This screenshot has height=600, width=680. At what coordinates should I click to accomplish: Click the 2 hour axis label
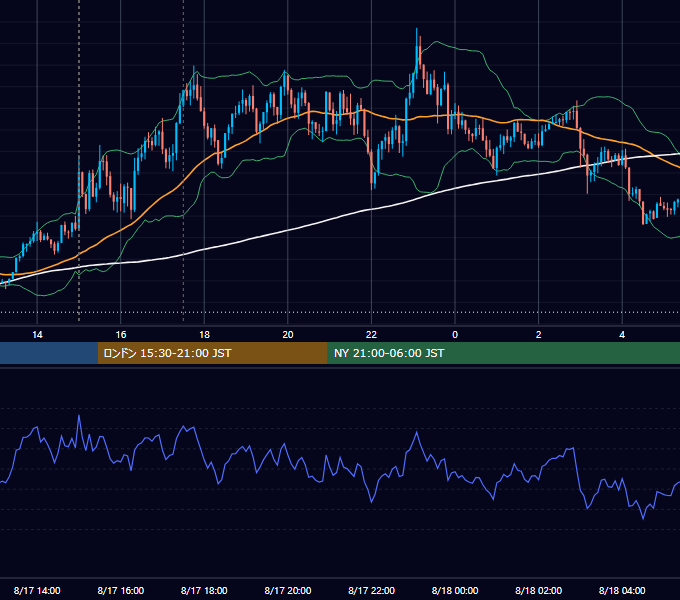point(539,335)
